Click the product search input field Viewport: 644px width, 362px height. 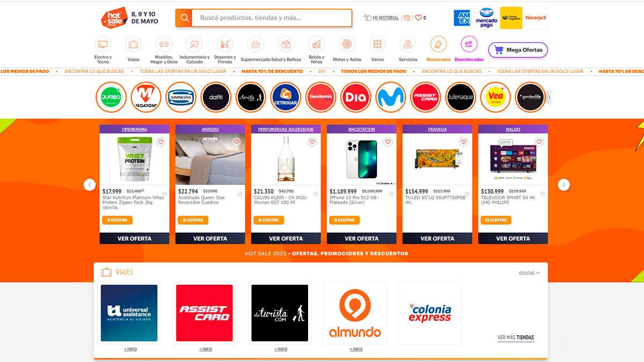[272, 18]
